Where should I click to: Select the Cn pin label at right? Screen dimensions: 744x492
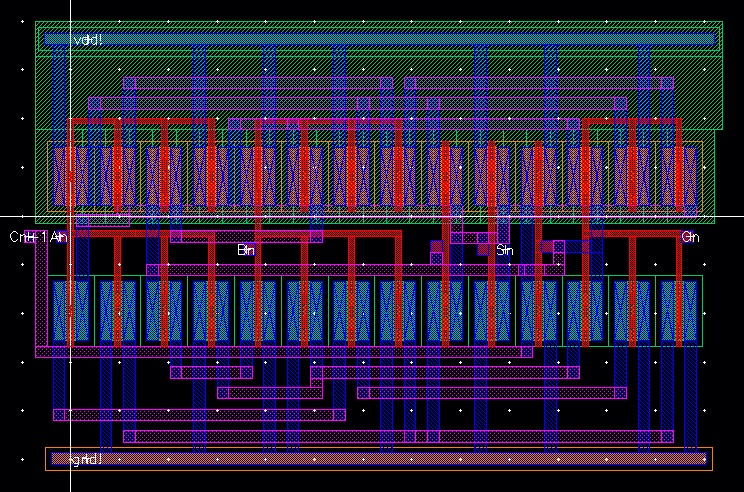coord(690,236)
